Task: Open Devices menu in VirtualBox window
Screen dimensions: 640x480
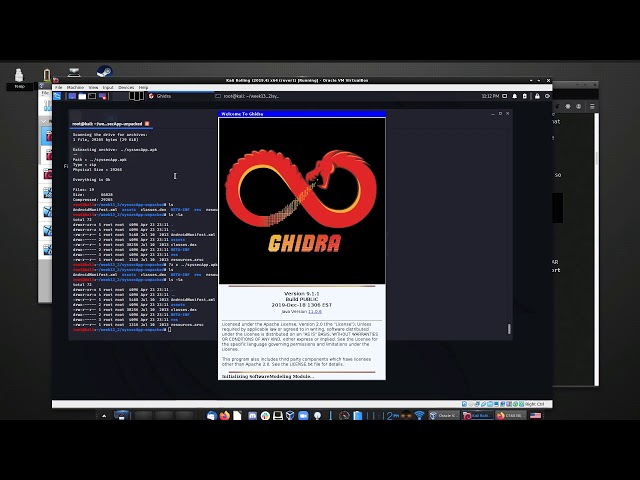Action: [126, 87]
